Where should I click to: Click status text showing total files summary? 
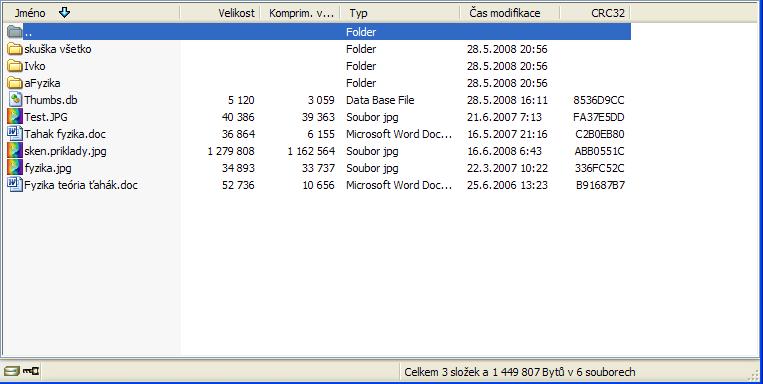tap(520, 372)
